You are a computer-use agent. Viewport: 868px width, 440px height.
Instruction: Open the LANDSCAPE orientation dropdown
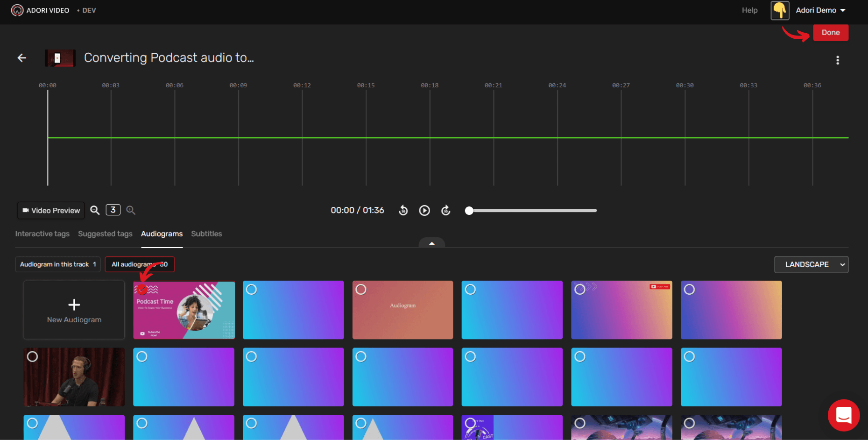[x=811, y=264]
